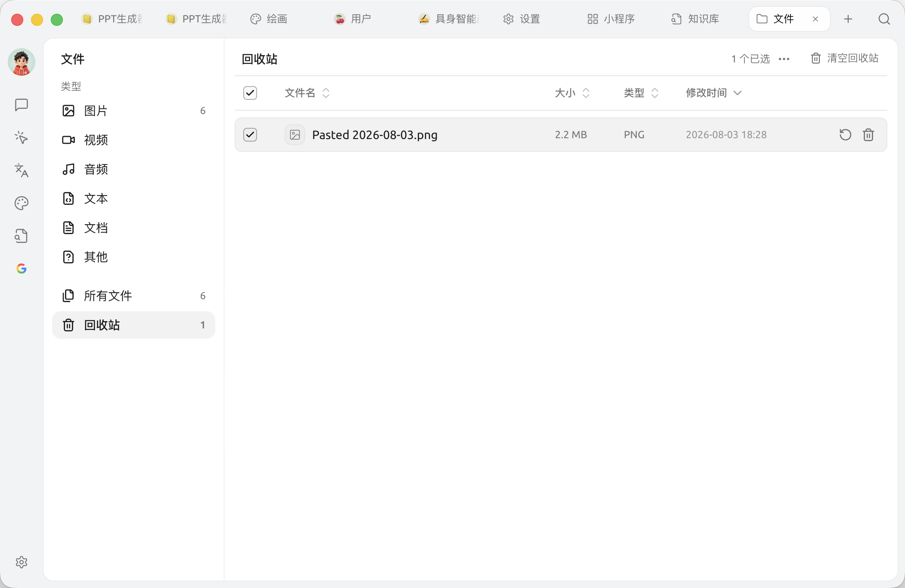905x588 pixels.
Task: Select 音频 file type
Action: tap(133, 169)
